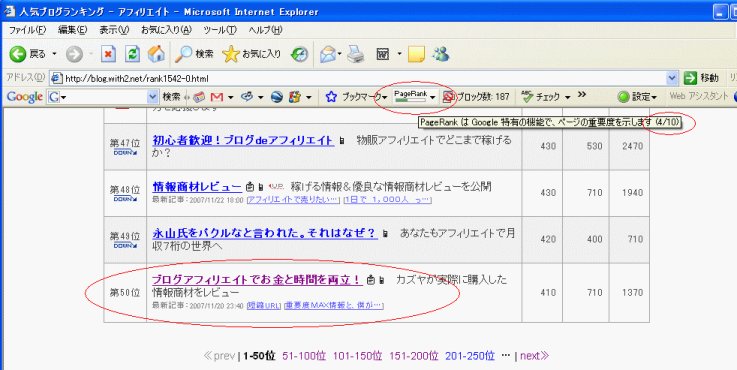The width and height of the screenshot is (737, 370).
Task: Click the Google toolbar search input field
Action: coord(102,97)
